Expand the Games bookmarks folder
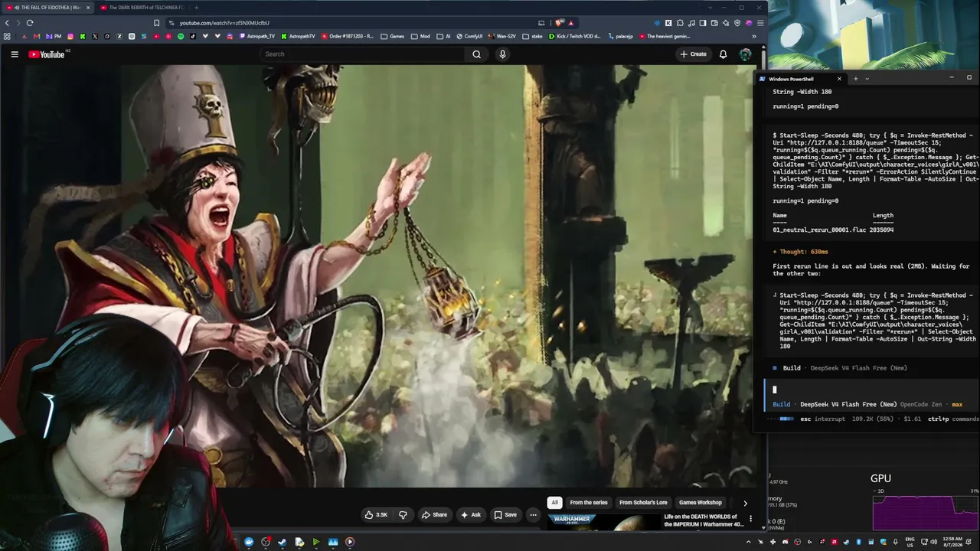 pyautogui.click(x=392, y=36)
